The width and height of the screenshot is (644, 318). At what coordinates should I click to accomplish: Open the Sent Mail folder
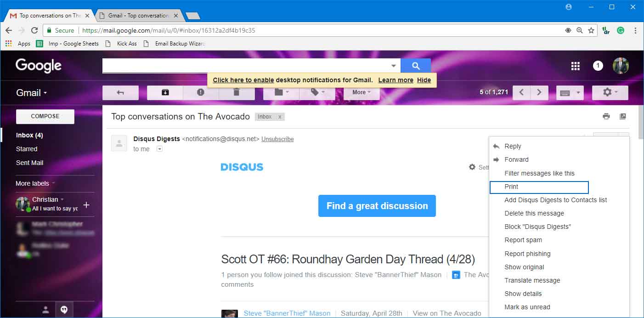point(29,163)
